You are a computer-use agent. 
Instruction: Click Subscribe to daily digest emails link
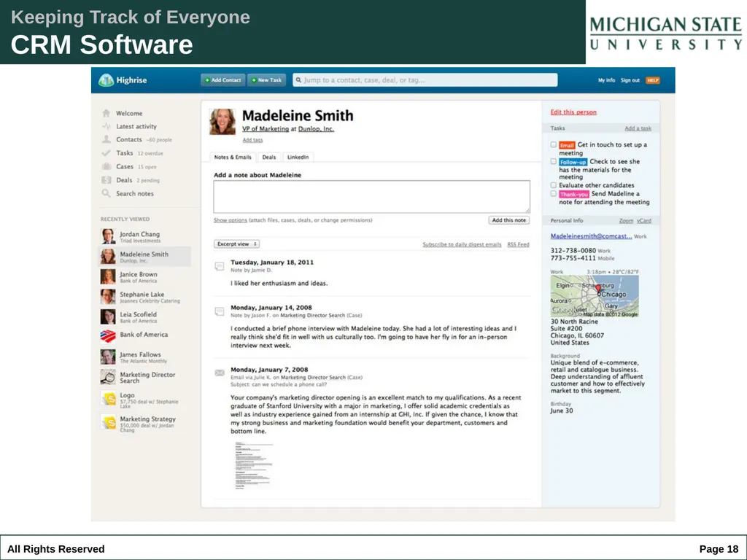click(462, 245)
